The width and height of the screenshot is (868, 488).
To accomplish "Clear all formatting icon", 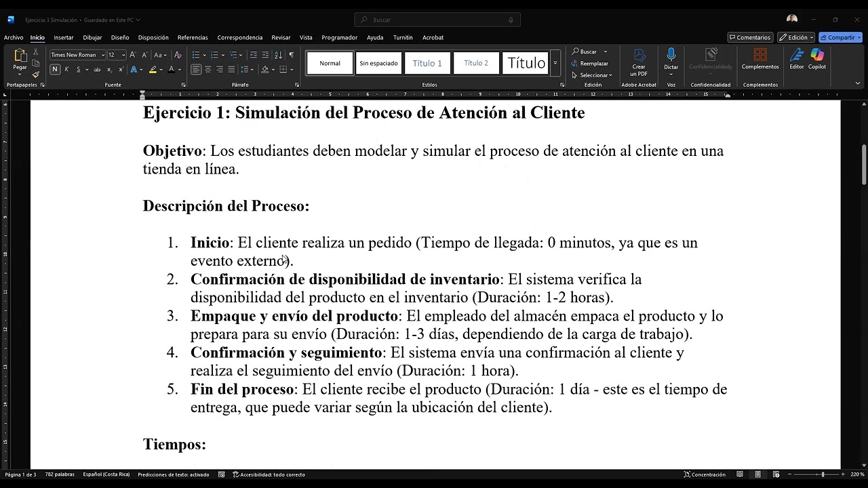I will (x=178, y=55).
